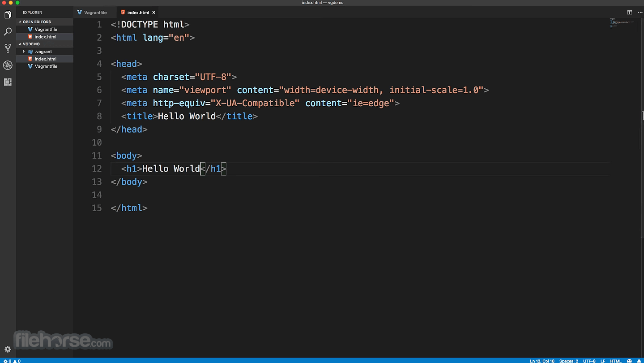The width and height of the screenshot is (644, 363).
Task: Open the Debug view bug icon
Action: click(8, 65)
